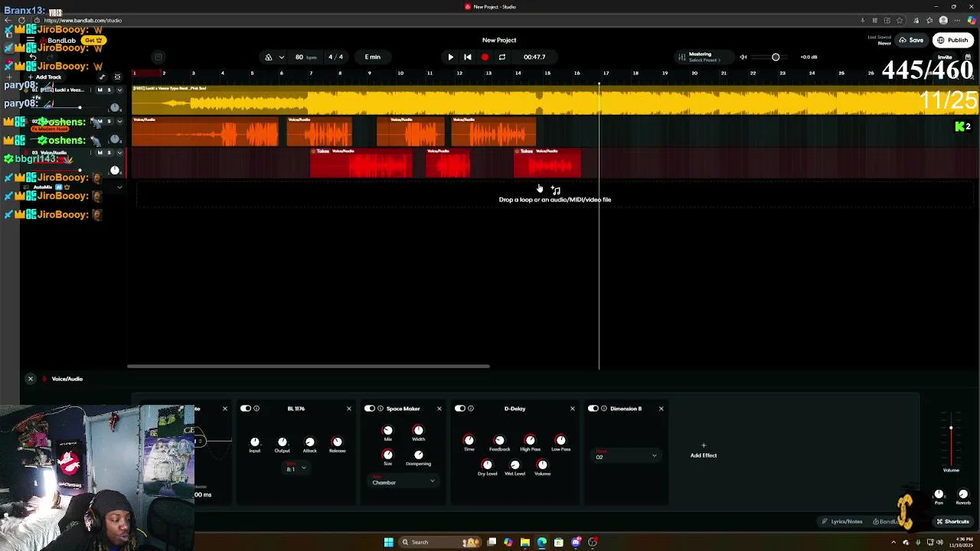Expand track 02 options chevron
Image resolution: width=980 pixels, height=551 pixels.
(x=119, y=121)
